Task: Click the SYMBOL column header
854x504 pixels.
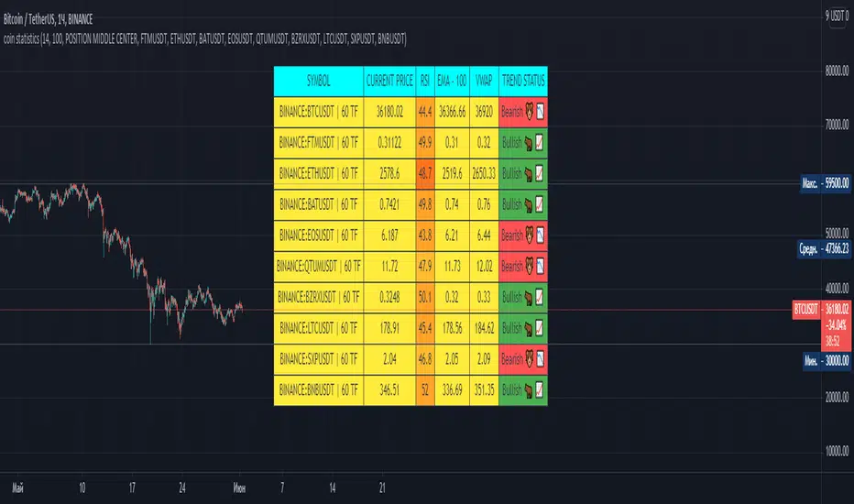Action: point(319,82)
